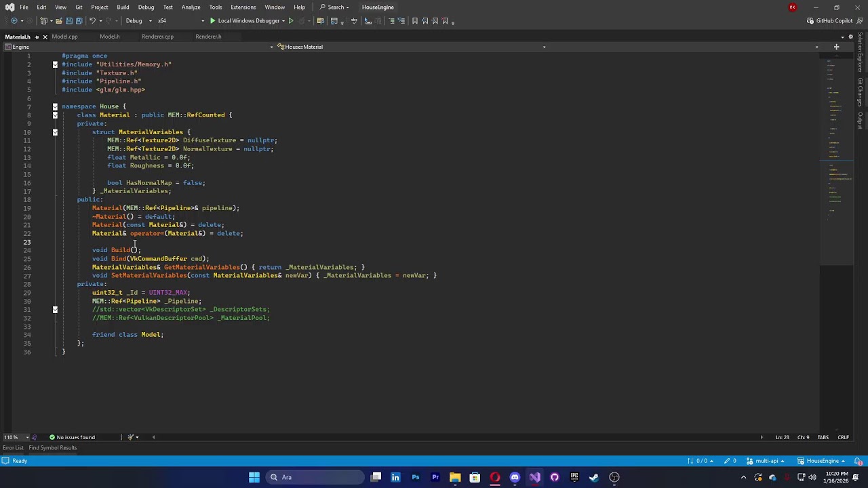The image size is (868, 488).
Task: Click the Save icon in the toolbar
Action: 68,21
